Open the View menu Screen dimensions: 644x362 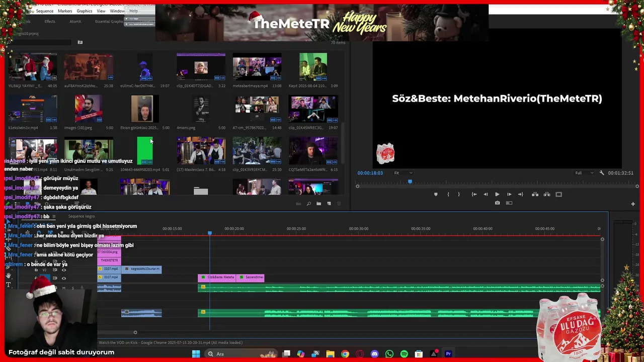point(101,11)
